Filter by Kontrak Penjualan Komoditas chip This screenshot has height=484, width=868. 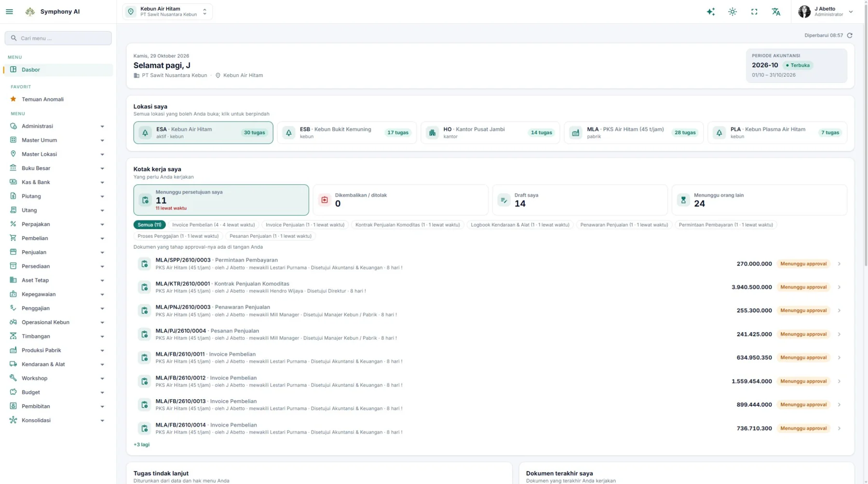point(407,225)
